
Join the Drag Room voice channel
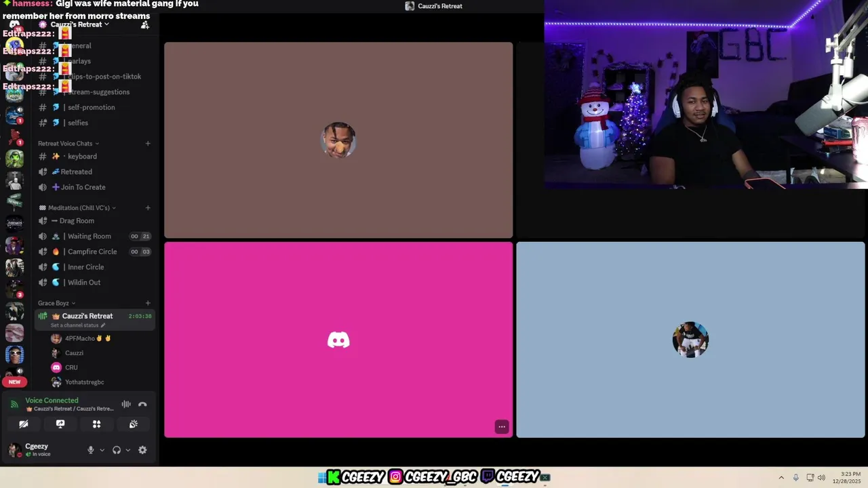pyautogui.click(x=95, y=221)
